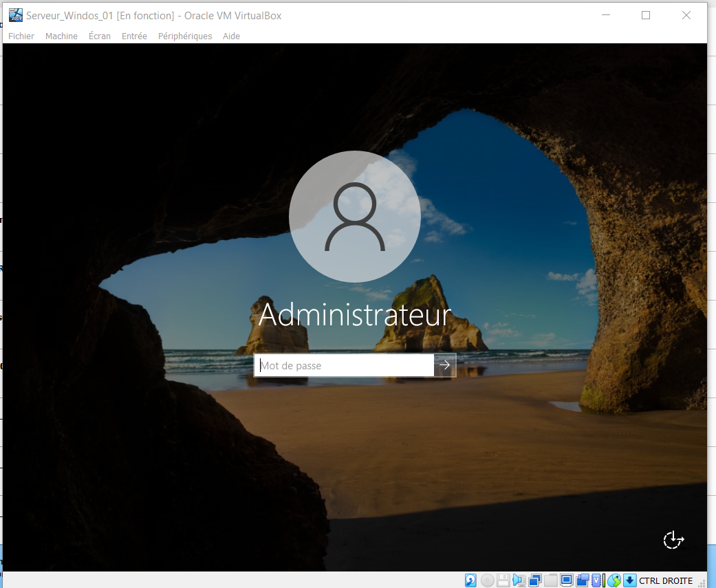Click the hard disk activity status icon
716x588 pixels.
[x=471, y=580]
